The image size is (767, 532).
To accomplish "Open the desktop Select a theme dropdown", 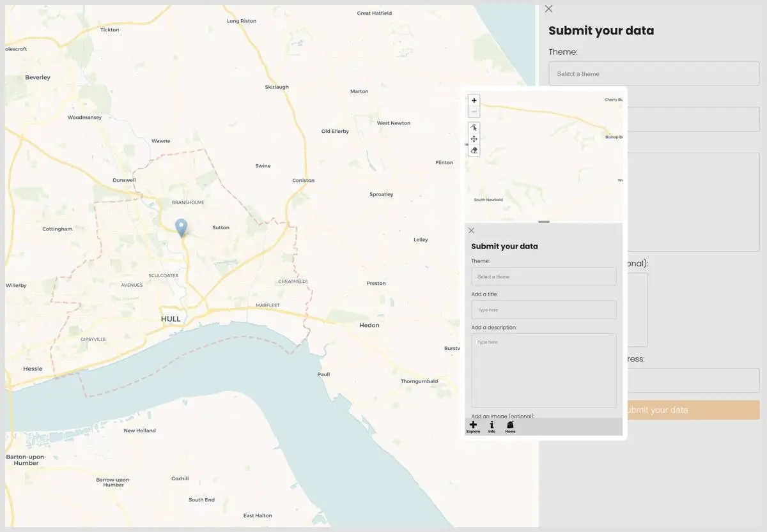I will 654,73.
